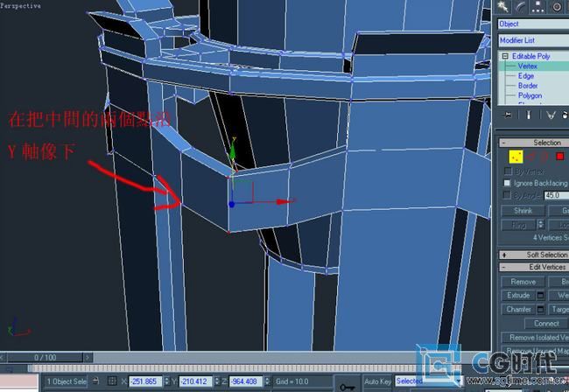Open the Modify command panel tab
Screen dimensions: 569x392
[520, 6]
